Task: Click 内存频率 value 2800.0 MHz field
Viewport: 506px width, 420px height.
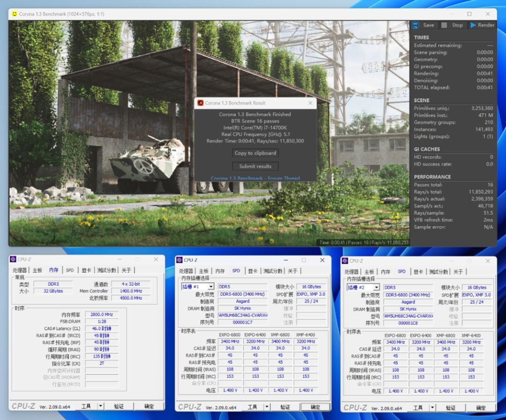Action: (102, 314)
